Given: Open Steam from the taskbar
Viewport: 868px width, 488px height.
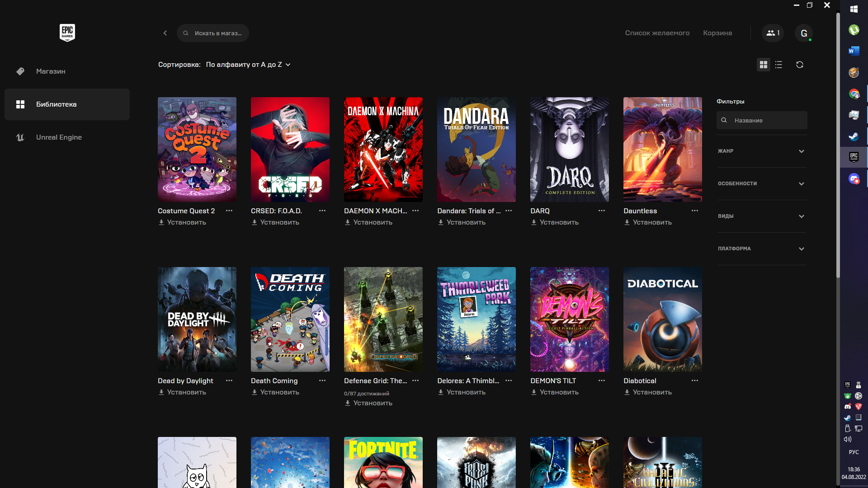Looking at the screenshot, I should pyautogui.click(x=854, y=136).
